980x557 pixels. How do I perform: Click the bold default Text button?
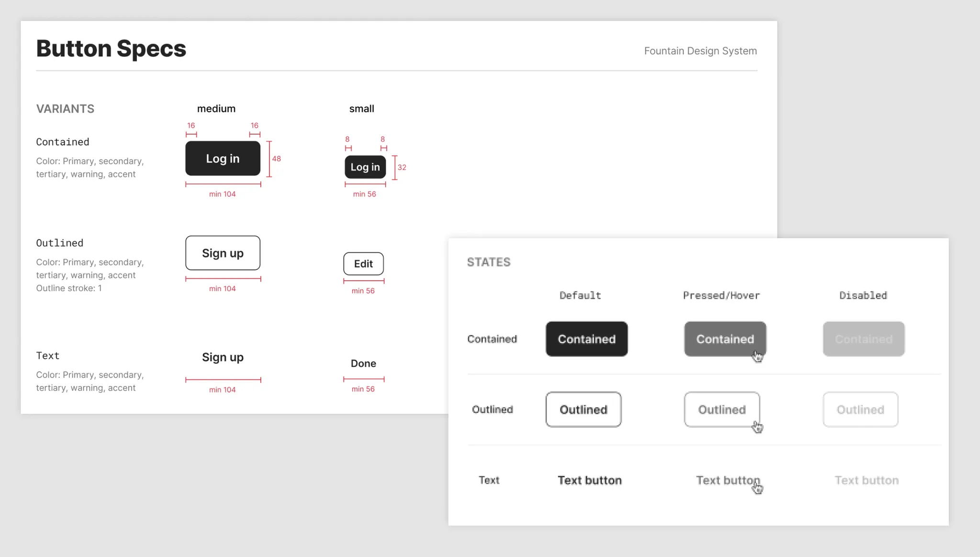(590, 480)
